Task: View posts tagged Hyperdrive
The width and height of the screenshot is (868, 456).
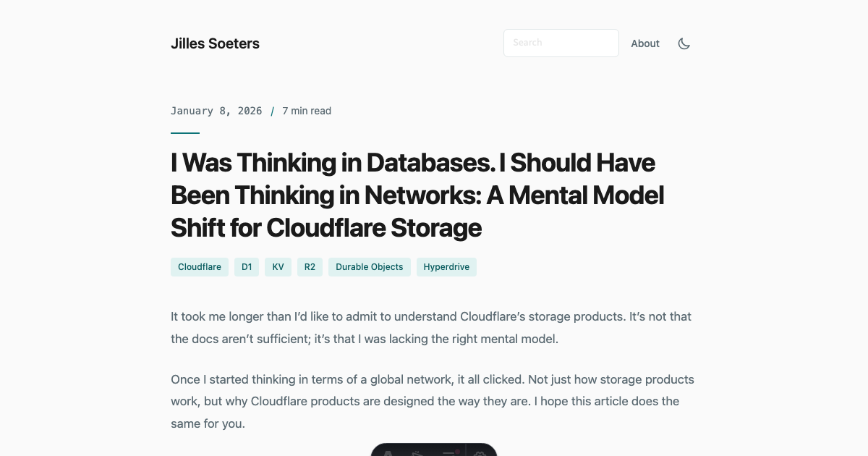Action: pos(446,267)
